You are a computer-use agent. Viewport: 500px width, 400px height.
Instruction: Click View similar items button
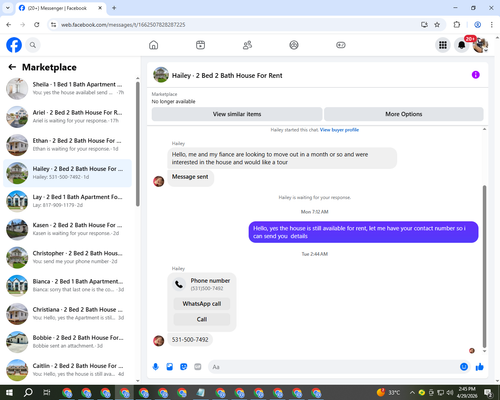tap(237, 114)
